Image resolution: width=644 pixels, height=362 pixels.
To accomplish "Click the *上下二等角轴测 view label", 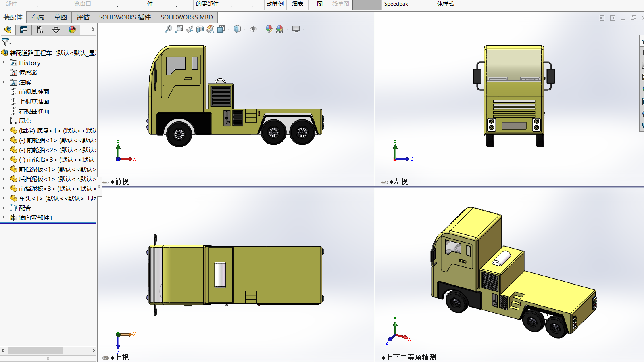I will pyautogui.click(x=408, y=357).
